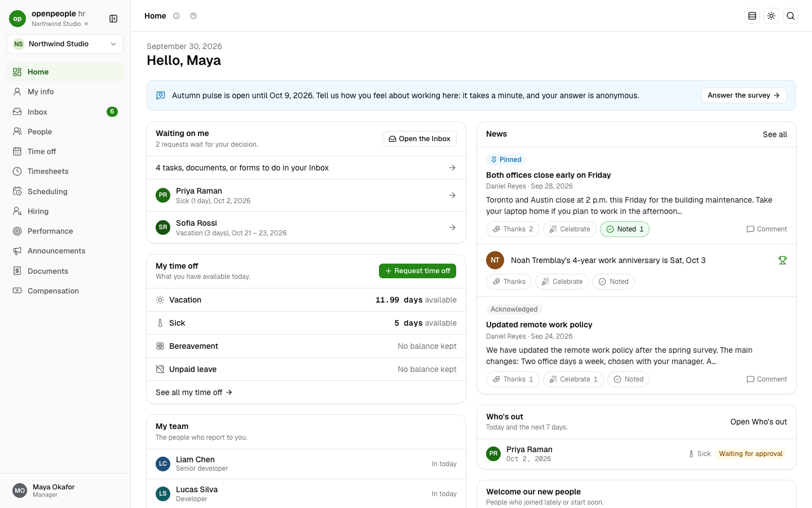Toggle Celebrate on the offices close early post
This screenshot has height=508, width=812.
(x=570, y=229)
